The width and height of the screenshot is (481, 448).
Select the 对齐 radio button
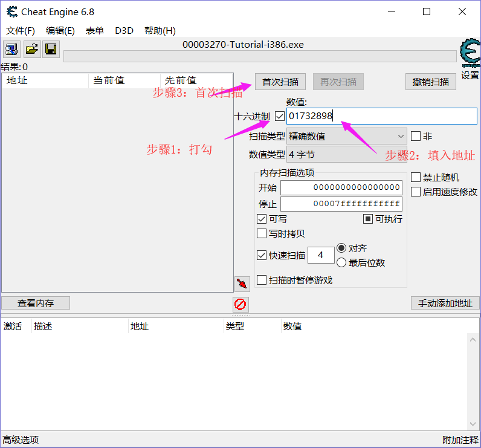pyautogui.click(x=341, y=248)
